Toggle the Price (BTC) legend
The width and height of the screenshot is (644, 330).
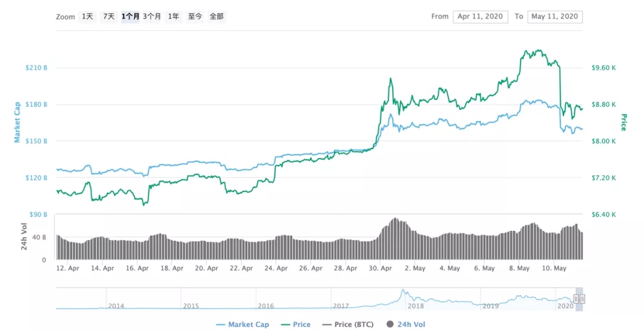pos(355,325)
